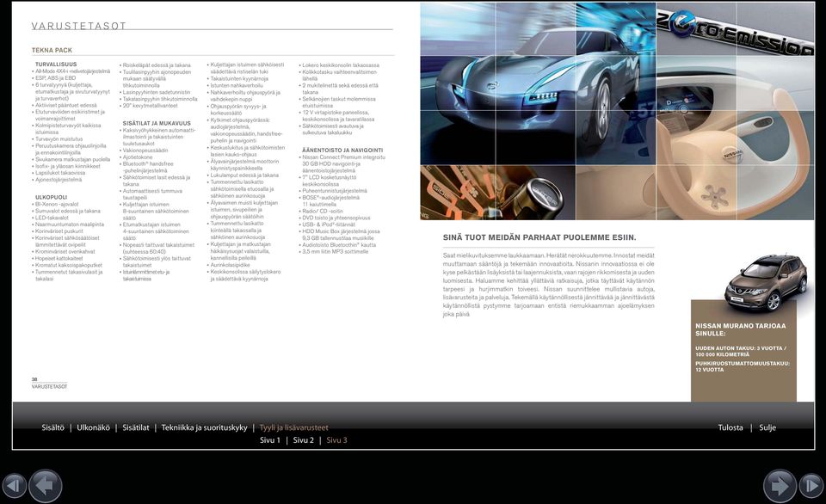Open Tekniikka ja suorituskyky section
826x504 pixels.
pos(205,427)
